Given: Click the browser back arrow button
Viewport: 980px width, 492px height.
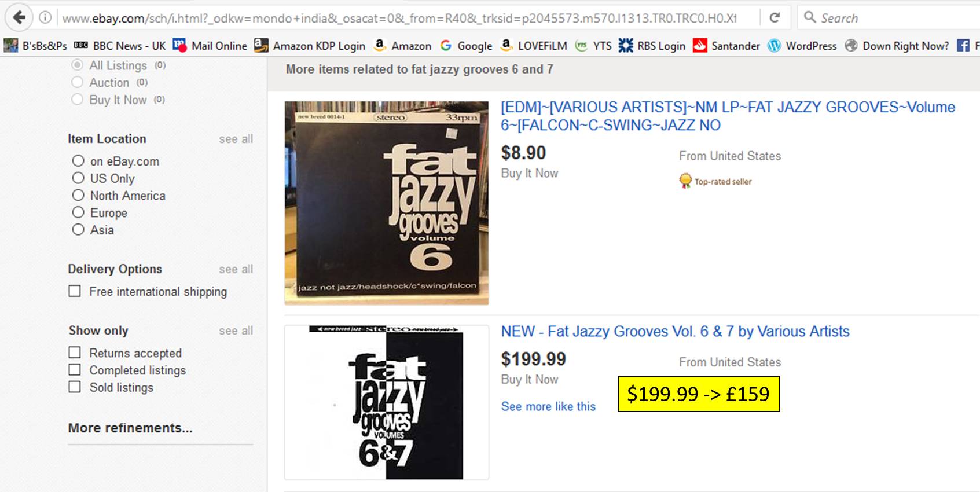Looking at the screenshot, I should coord(19,17).
